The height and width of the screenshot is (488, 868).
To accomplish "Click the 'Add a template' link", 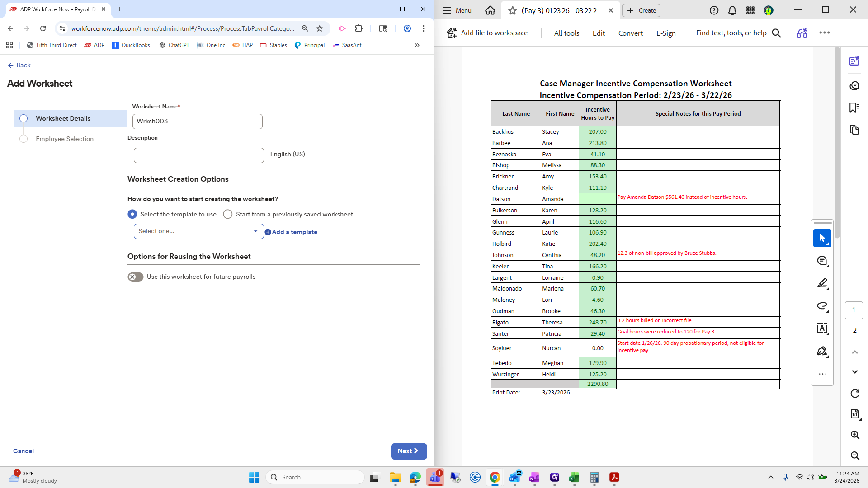I will tap(294, 232).
